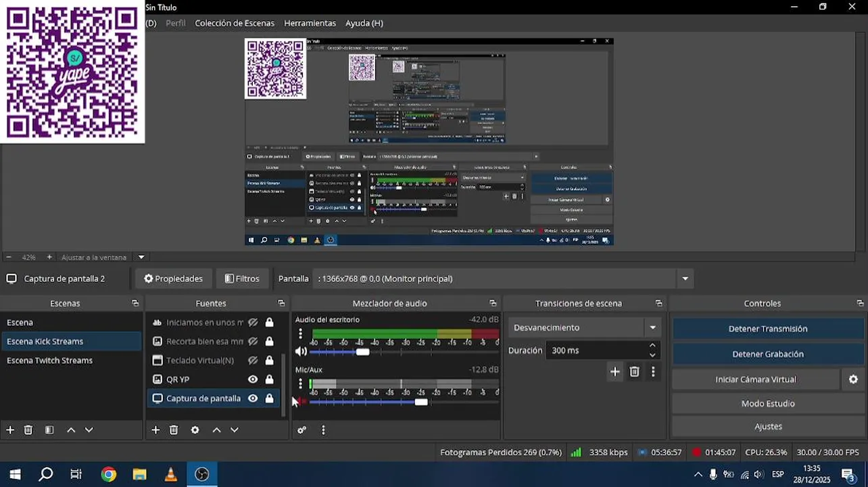The height and width of the screenshot is (487, 868).
Task: Open Ajustes settings
Action: (x=768, y=427)
